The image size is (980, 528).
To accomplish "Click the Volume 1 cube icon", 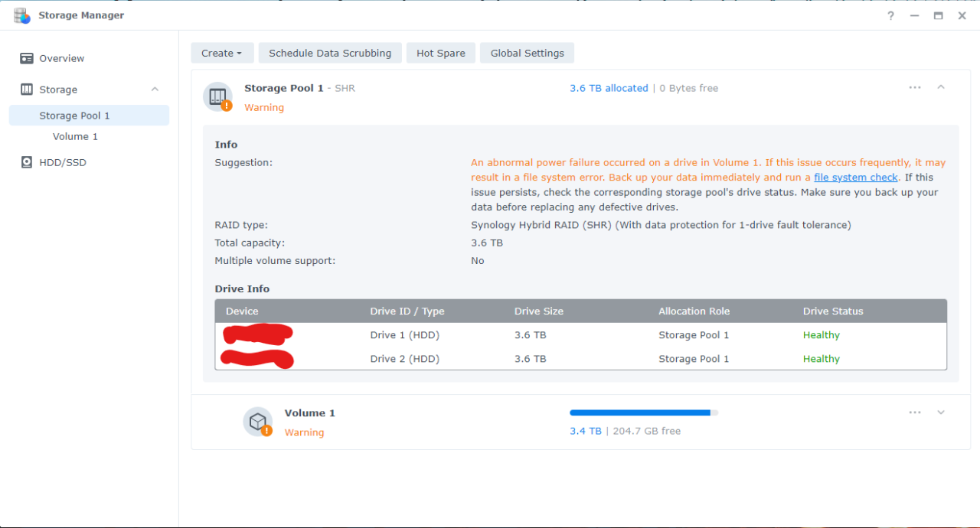I will (258, 422).
